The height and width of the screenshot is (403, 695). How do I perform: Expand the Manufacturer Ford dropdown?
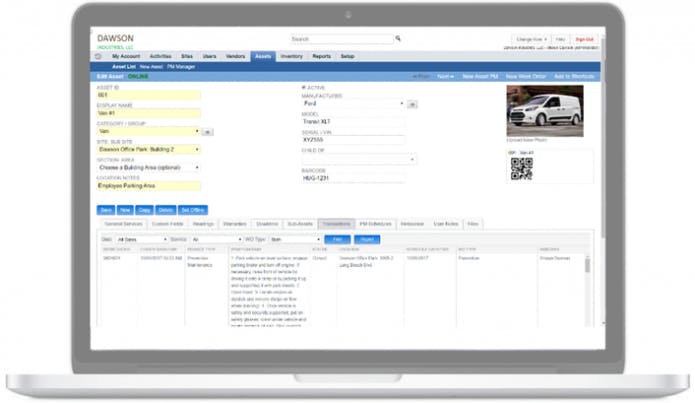(x=353, y=104)
